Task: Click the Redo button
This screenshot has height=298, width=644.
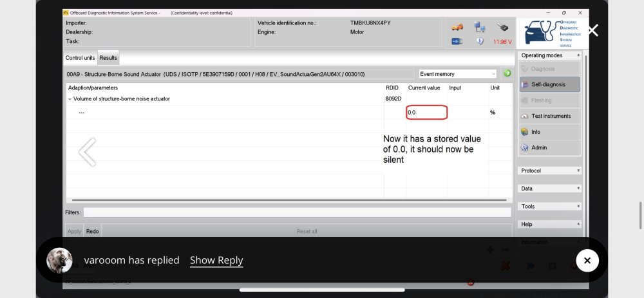Action: [x=92, y=232]
